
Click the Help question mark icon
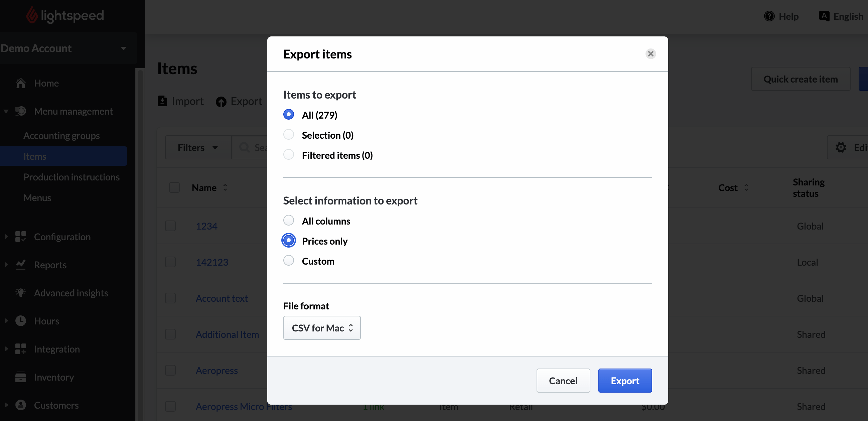(769, 16)
